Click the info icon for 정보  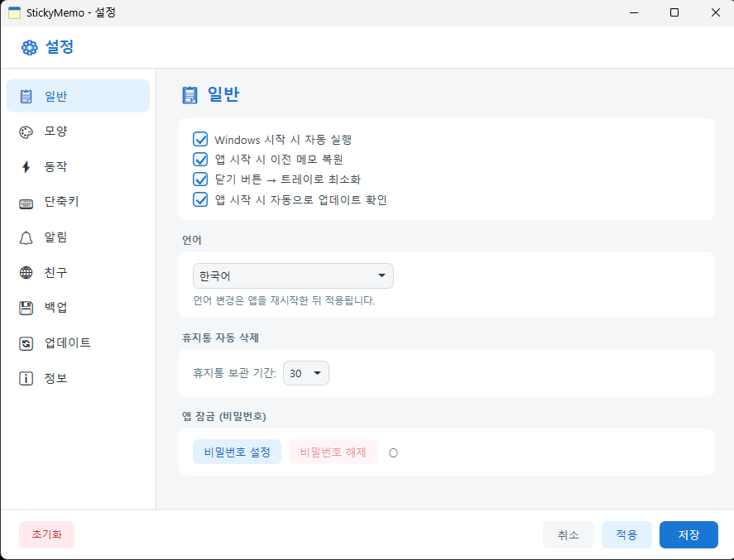pos(26,378)
